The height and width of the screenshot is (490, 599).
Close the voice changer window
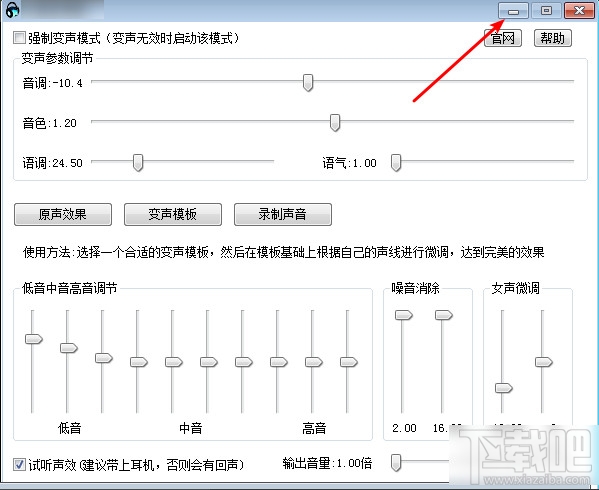click(579, 11)
